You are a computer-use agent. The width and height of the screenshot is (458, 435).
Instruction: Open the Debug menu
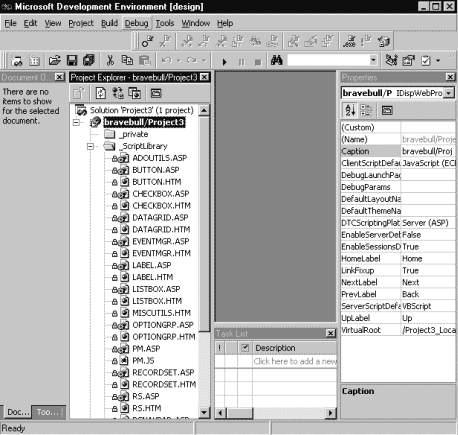click(x=136, y=23)
